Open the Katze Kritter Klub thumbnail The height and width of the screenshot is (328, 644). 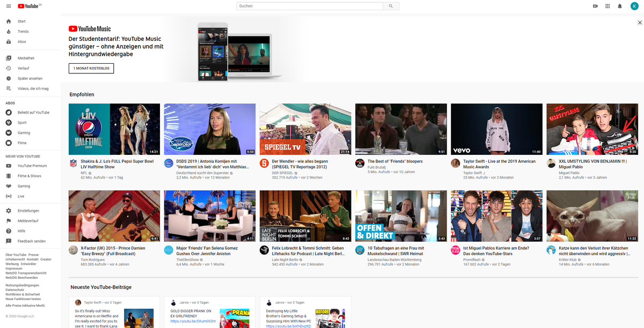click(x=592, y=216)
